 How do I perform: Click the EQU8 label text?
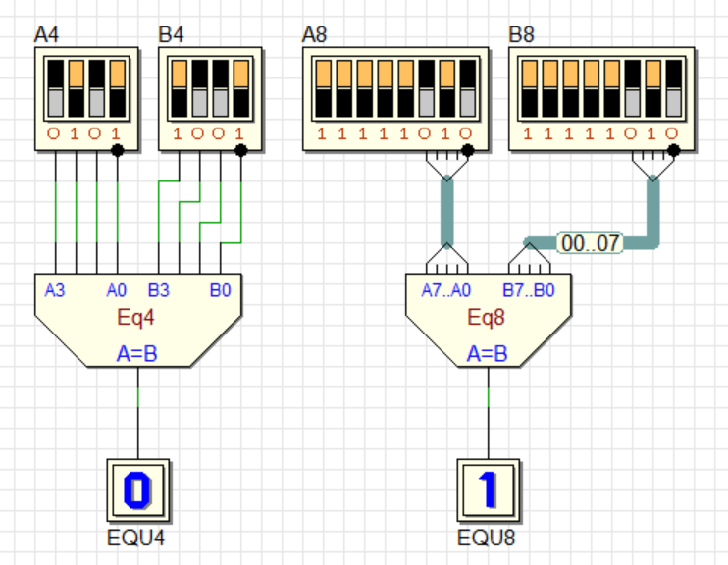486,539
